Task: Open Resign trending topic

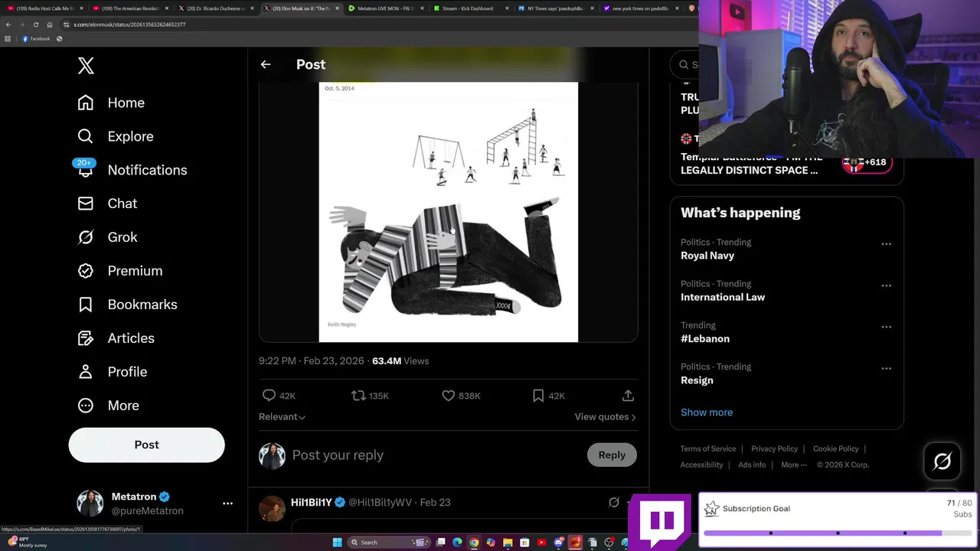Action: (697, 380)
